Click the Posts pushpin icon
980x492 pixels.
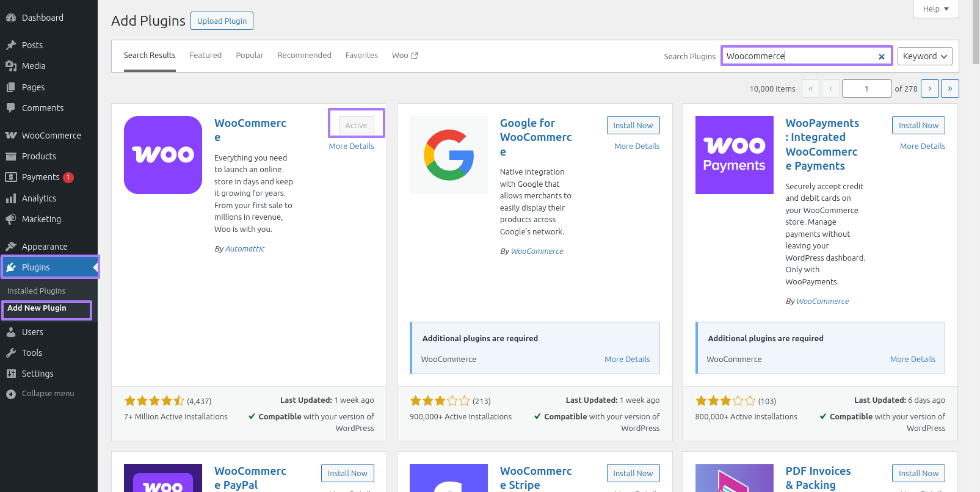coord(11,45)
